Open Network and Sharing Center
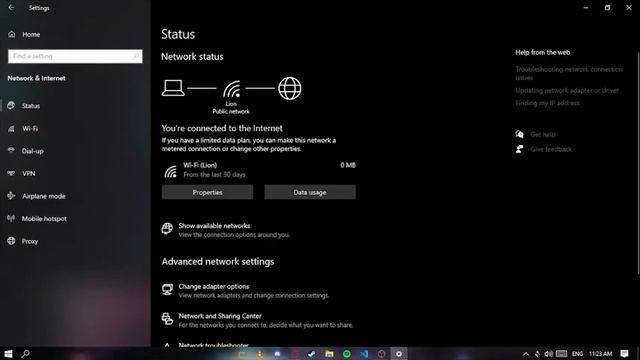 point(220,316)
